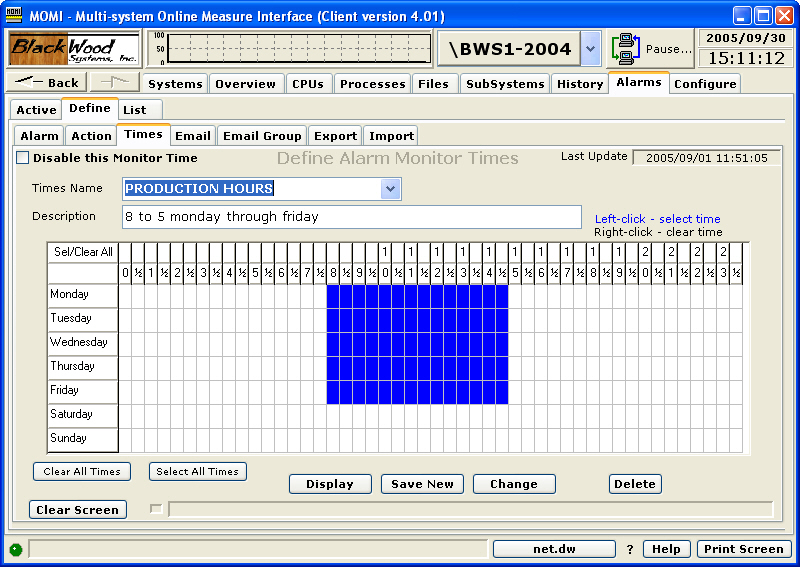Click the Sel/Clear All grid header
Screen dimensions: 800x567
[x=83, y=252]
